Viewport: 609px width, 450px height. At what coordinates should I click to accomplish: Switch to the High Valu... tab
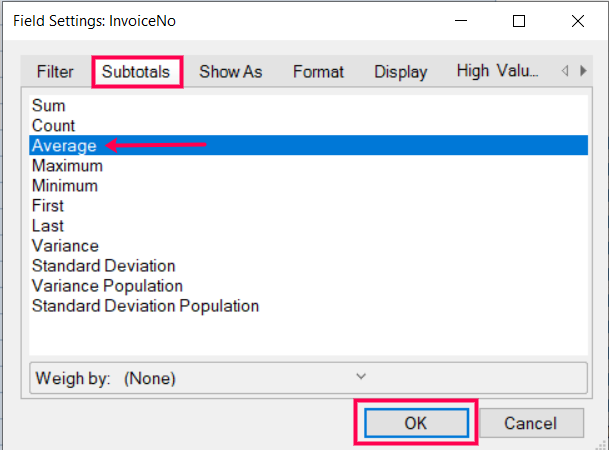pos(497,71)
